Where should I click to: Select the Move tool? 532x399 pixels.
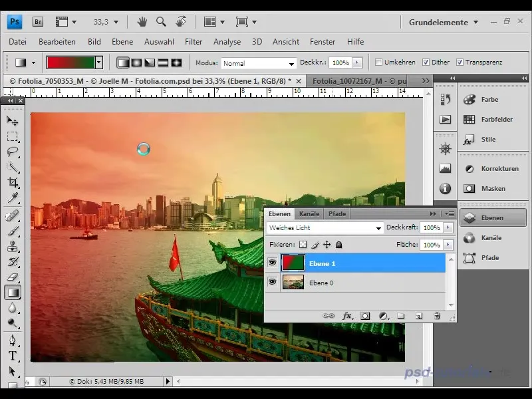click(13, 121)
